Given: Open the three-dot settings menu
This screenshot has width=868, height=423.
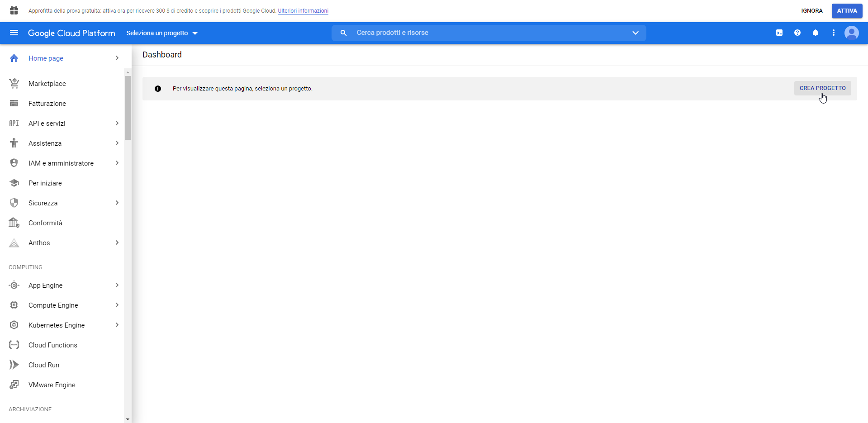Looking at the screenshot, I should [x=834, y=33].
